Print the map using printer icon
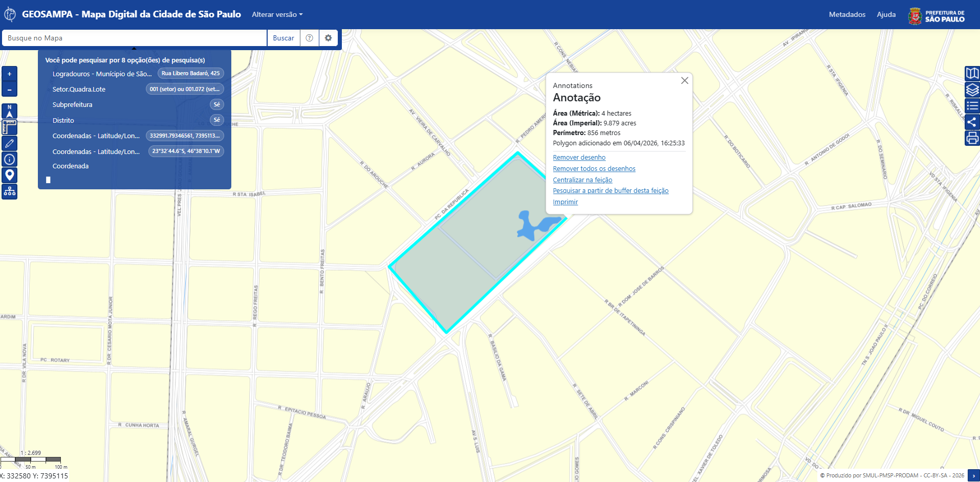The width and height of the screenshot is (980, 482). point(972,138)
